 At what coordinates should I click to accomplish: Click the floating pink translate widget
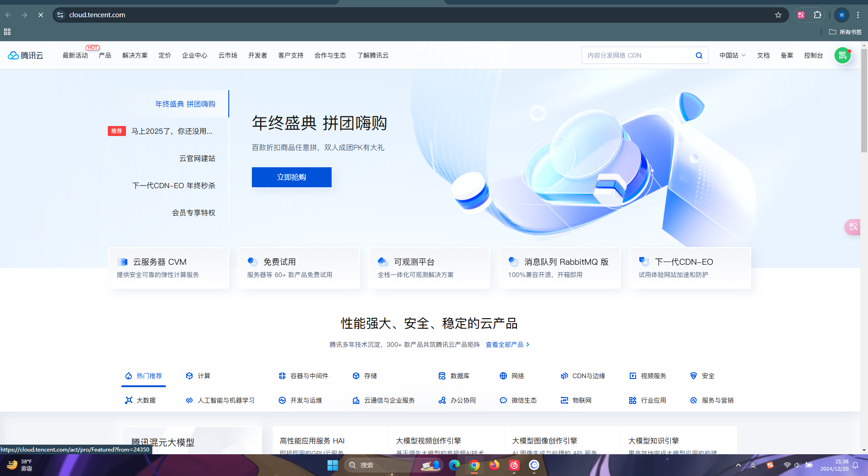pyautogui.click(x=853, y=227)
